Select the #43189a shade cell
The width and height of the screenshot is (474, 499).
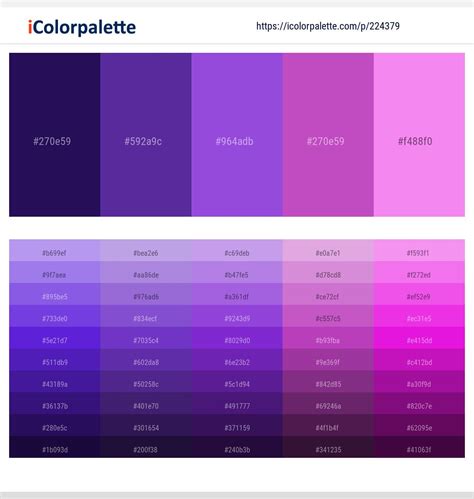[x=55, y=381]
